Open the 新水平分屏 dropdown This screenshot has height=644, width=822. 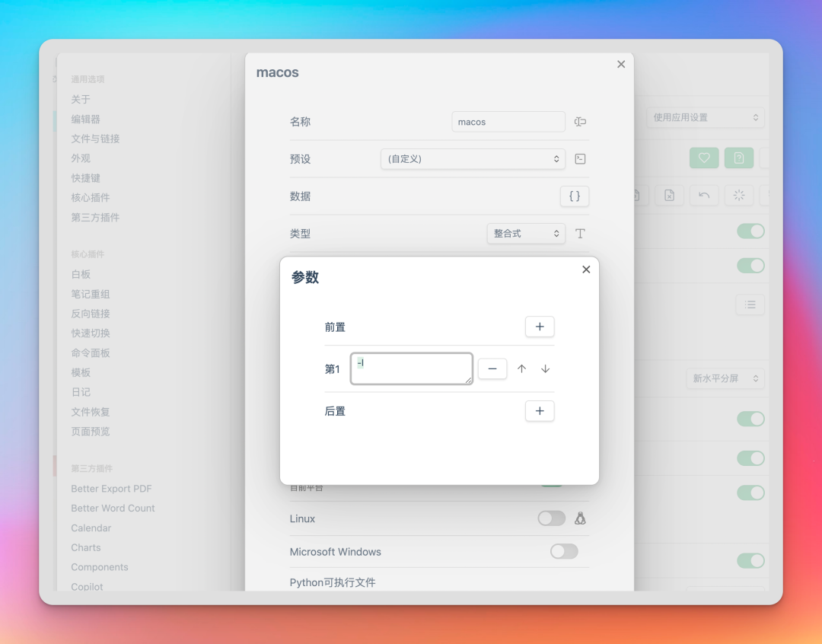725,378
